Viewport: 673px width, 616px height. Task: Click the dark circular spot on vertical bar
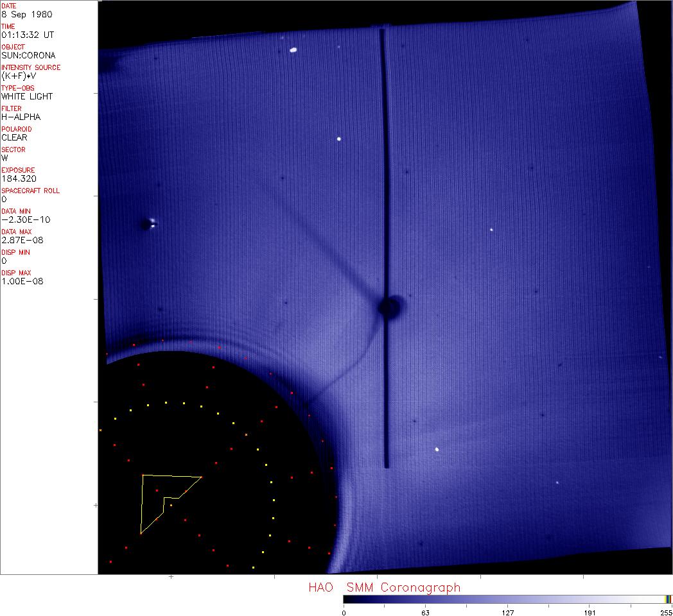pyautogui.click(x=389, y=307)
